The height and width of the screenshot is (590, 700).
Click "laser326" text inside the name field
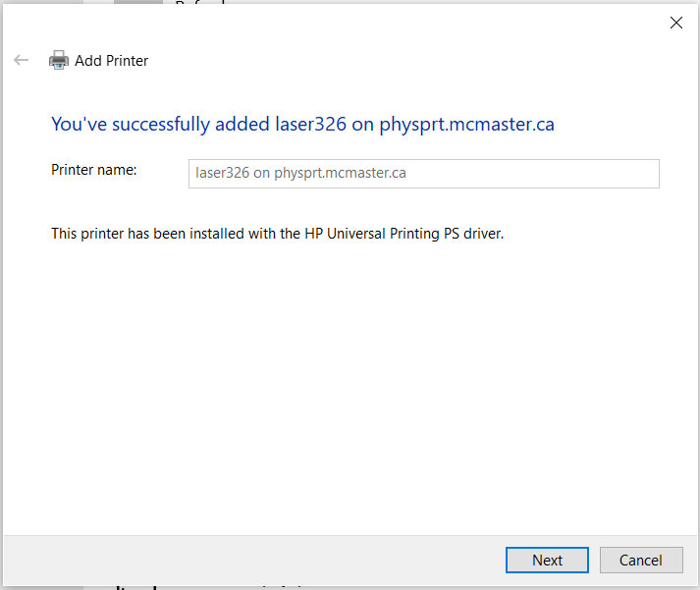tap(222, 174)
